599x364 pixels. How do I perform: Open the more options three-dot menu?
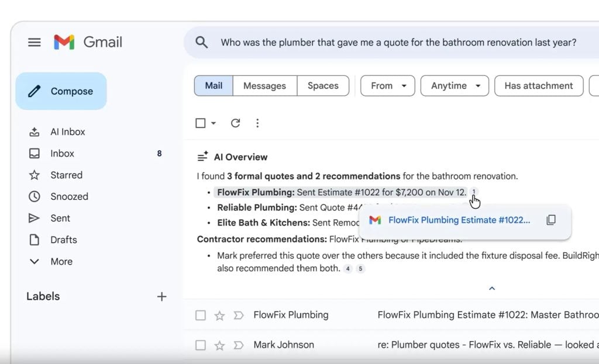pos(257,123)
